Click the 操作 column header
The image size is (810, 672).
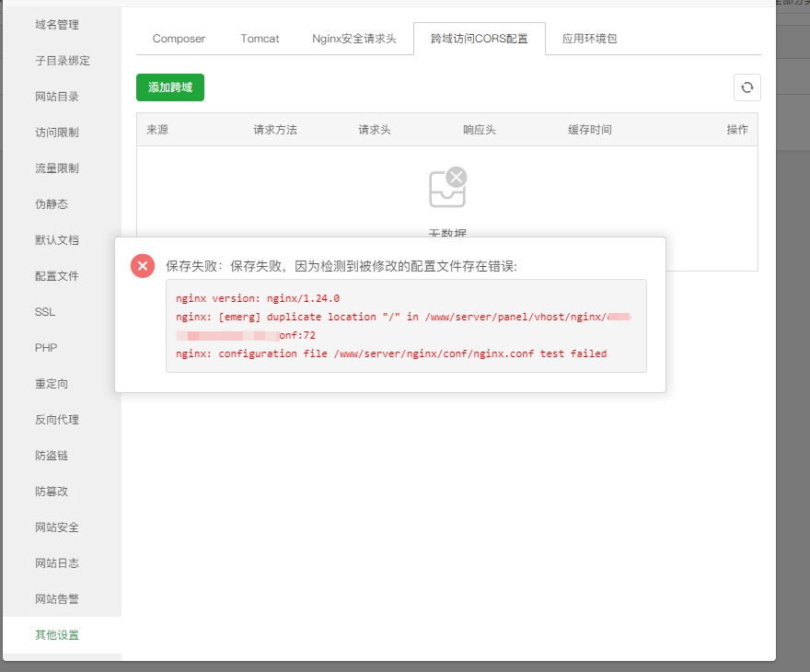click(x=737, y=130)
